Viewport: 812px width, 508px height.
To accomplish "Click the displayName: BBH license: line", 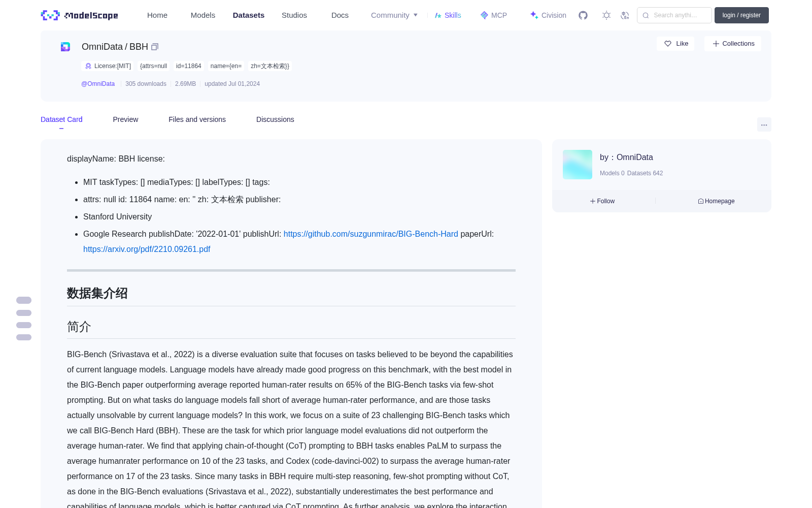I will [116, 158].
